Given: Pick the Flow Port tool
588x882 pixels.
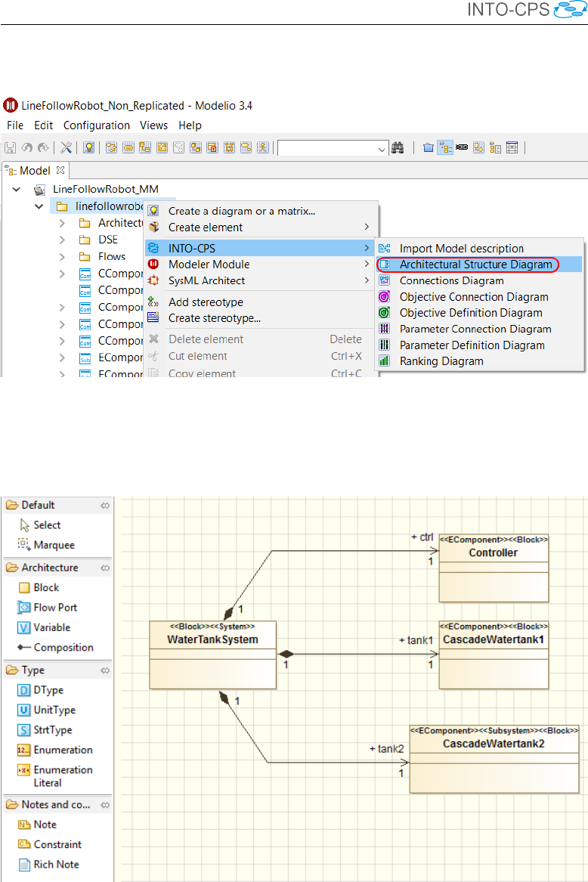Looking at the screenshot, I should pos(54,608).
